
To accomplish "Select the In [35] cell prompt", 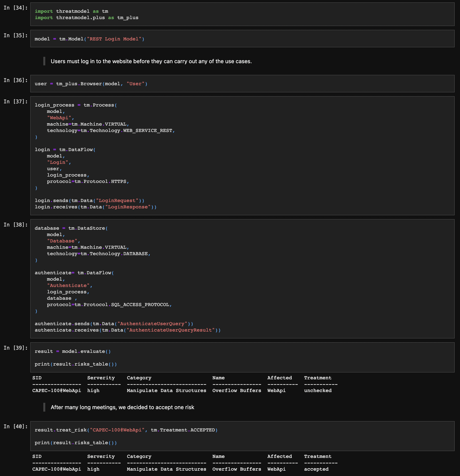I will [15, 36].
